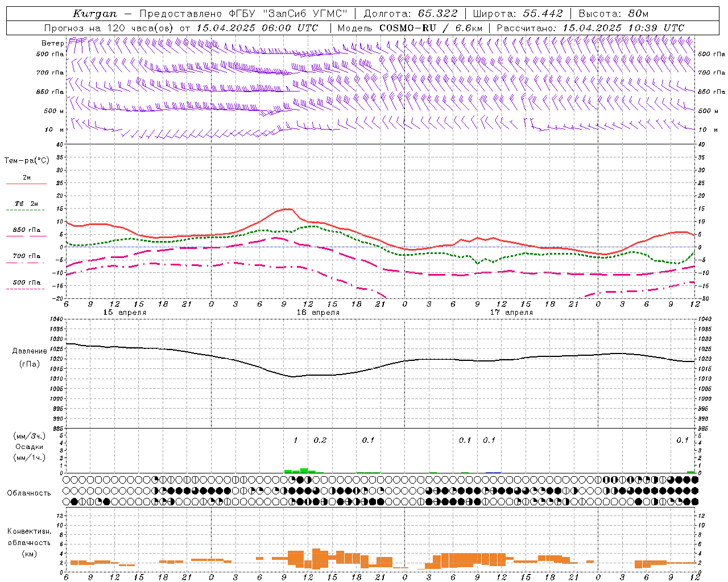Click the 10 м wind level label on right
The height and width of the screenshot is (582, 728).
pos(708,130)
